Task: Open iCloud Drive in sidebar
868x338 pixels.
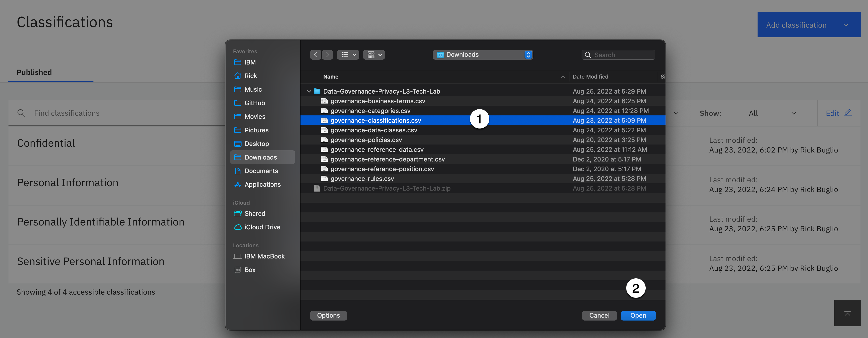Action: [x=262, y=227]
